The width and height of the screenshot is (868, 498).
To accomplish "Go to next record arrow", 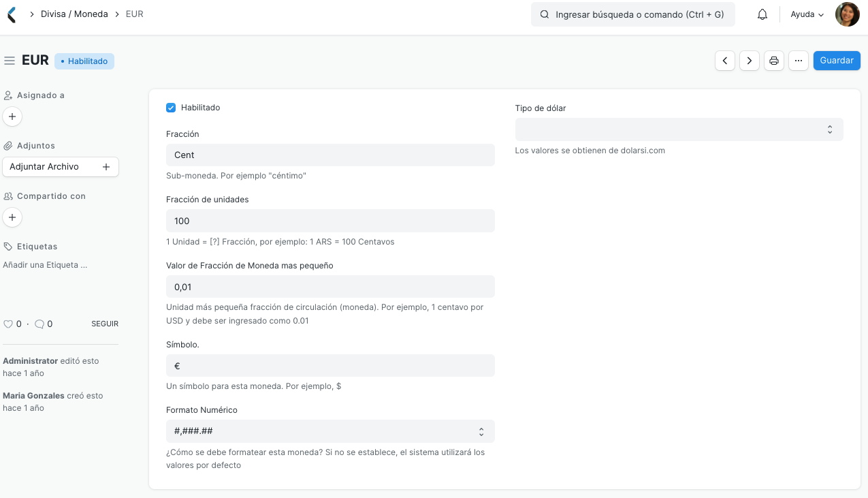I will pyautogui.click(x=750, y=61).
